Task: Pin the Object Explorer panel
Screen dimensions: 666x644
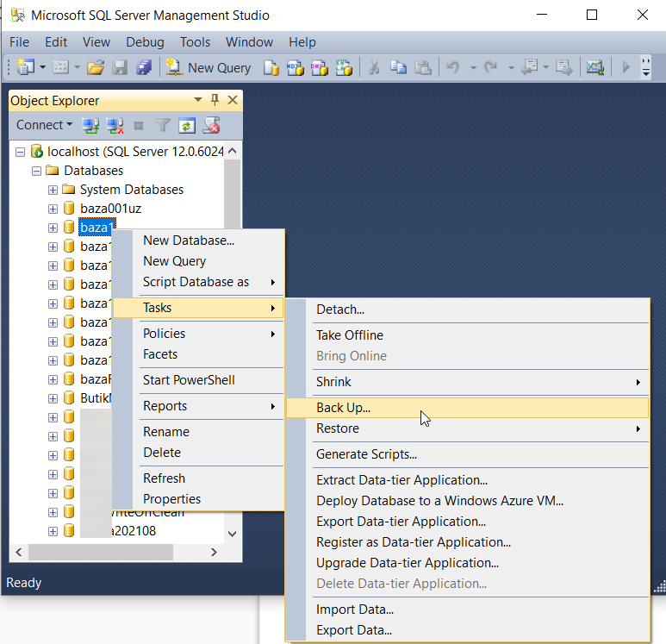Action: pos(215,100)
